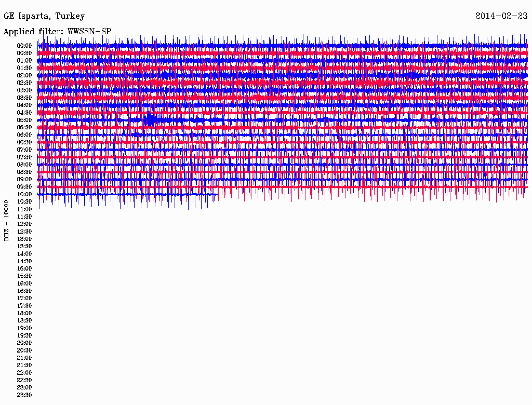Viewport: 532px width, 405px height.
Task: Click the 'Applied filter: WWSSN-SP' label
Action: pyautogui.click(x=57, y=32)
